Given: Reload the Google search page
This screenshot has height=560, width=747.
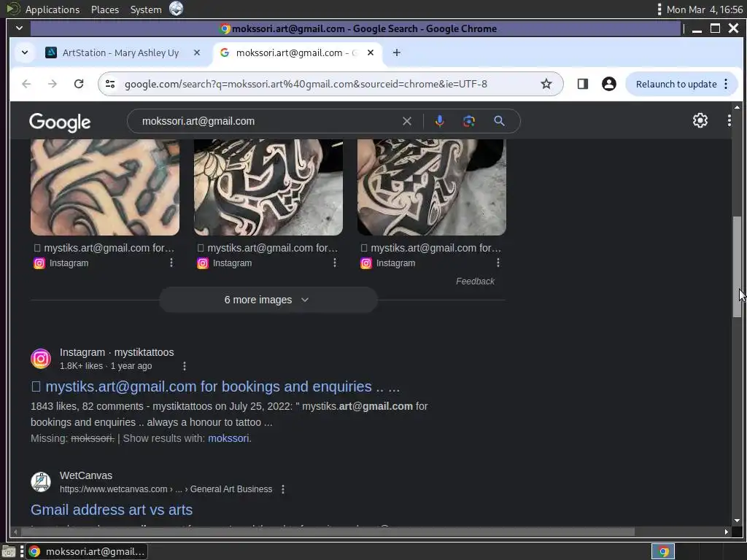Looking at the screenshot, I should [x=79, y=84].
